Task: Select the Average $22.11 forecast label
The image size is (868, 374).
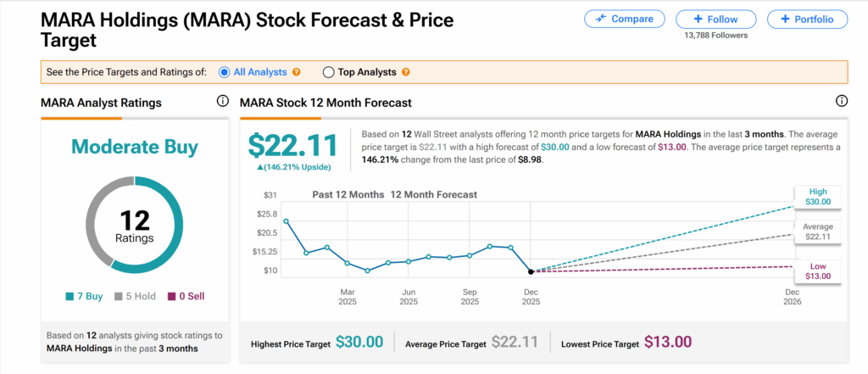Action: tap(818, 232)
